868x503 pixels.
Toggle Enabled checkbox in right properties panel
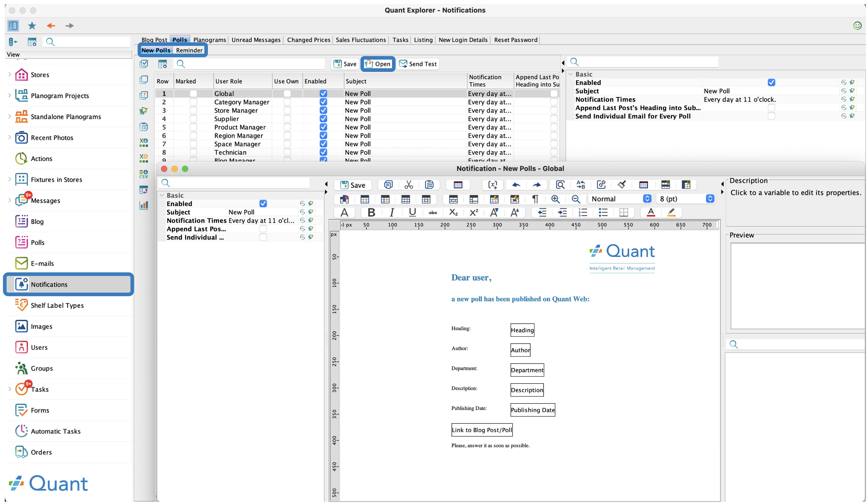coord(771,82)
